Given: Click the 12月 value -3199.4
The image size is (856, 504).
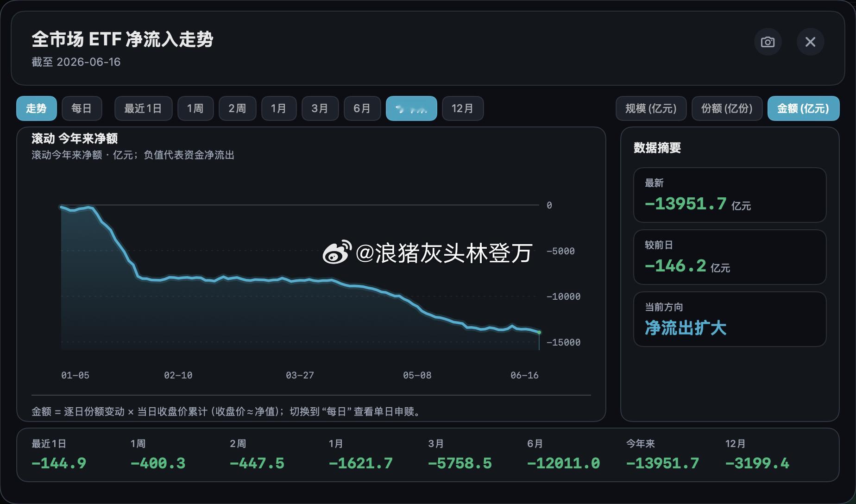Looking at the screenshot, I should click(757, 463).
